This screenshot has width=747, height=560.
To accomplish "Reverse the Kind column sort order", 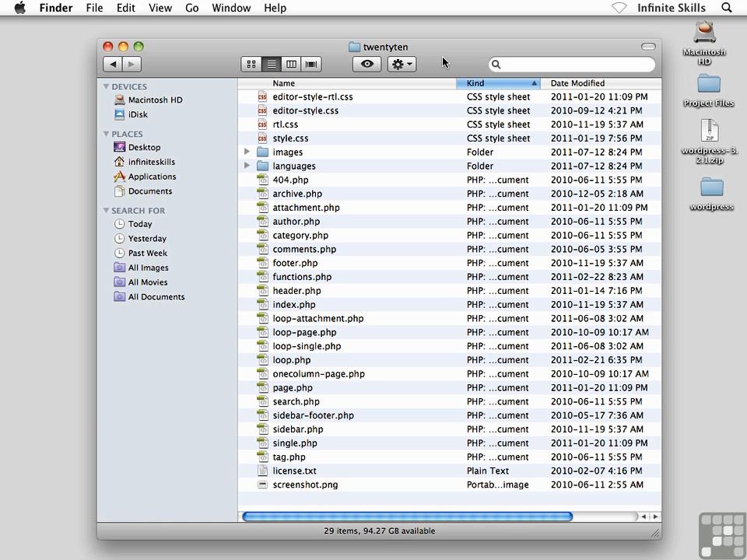I will pos(498,83).
